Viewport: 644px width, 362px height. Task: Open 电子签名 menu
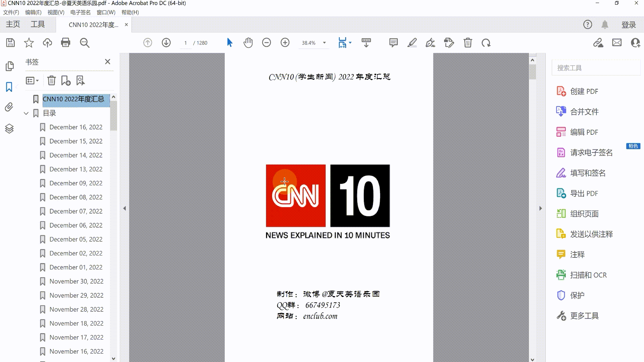(80, 12)
